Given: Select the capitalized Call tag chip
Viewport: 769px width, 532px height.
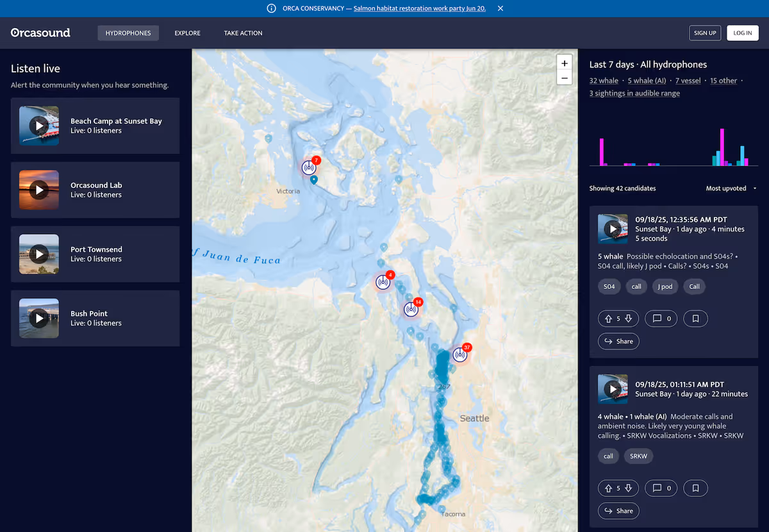Looking at the screenshot, I should 694,287.
